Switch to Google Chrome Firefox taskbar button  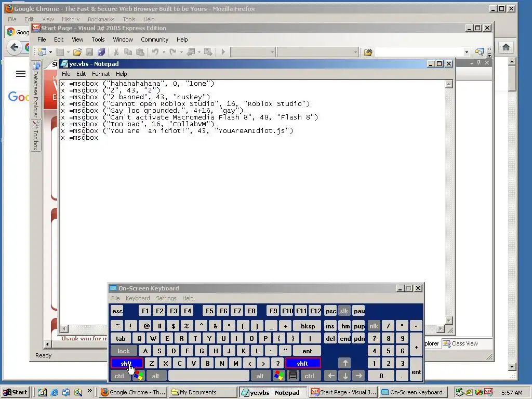(133, 392)
